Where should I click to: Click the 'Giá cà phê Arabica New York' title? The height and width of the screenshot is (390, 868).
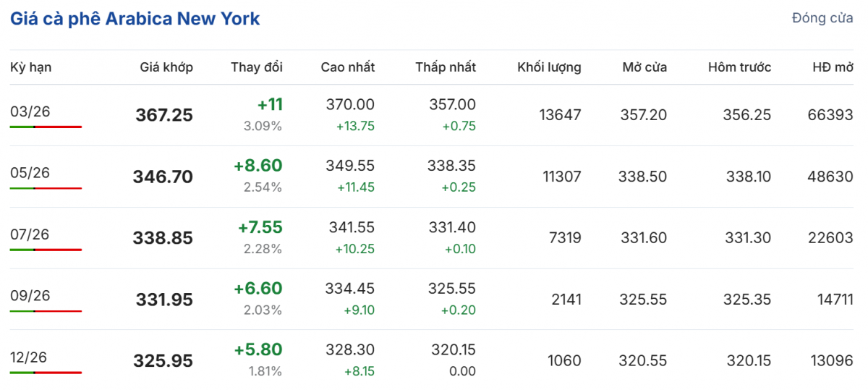(x=135, y=19)
